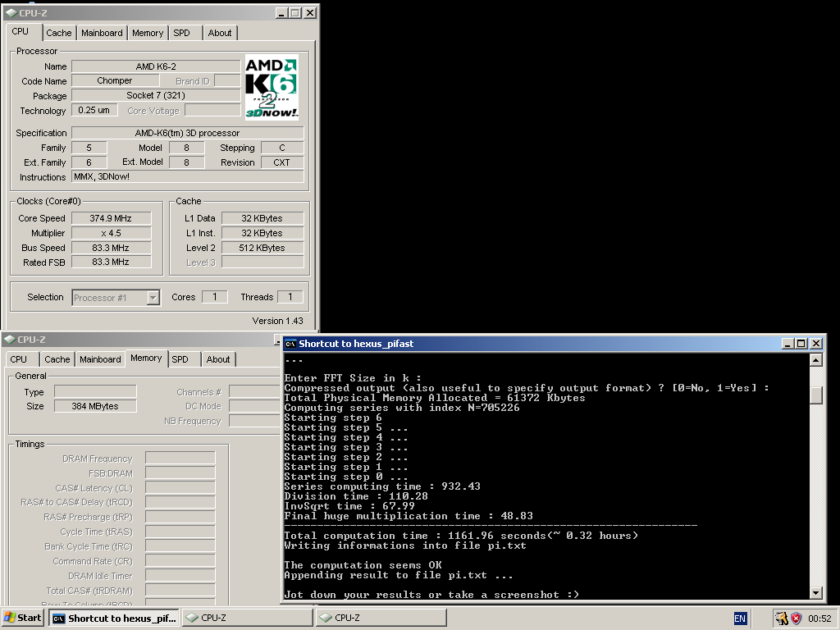The image size is (840, 630).
Task: Click Final huge multiplication time line
Action: 409,516
